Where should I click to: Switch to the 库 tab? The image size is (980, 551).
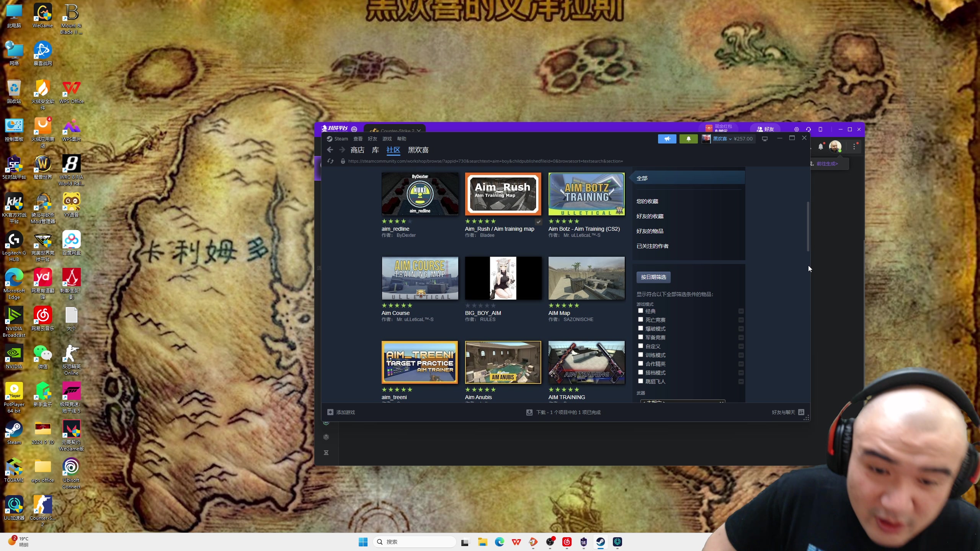(x=376, y=150)
